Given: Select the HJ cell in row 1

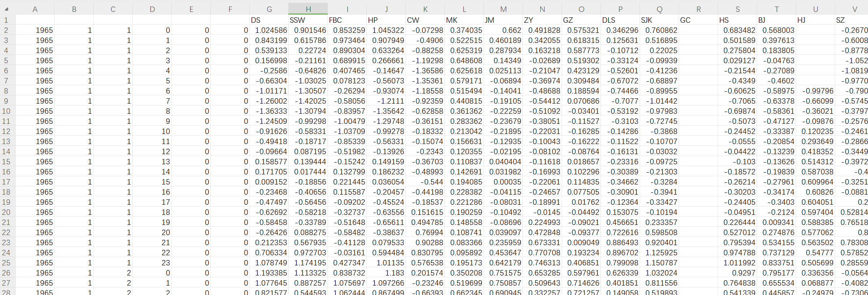Looking at the screenshot, I should (x=815, y=20).
